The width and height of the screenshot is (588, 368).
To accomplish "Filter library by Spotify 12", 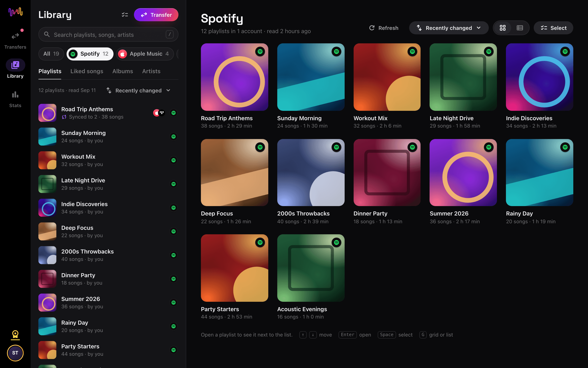I will (x=90, y=54).
